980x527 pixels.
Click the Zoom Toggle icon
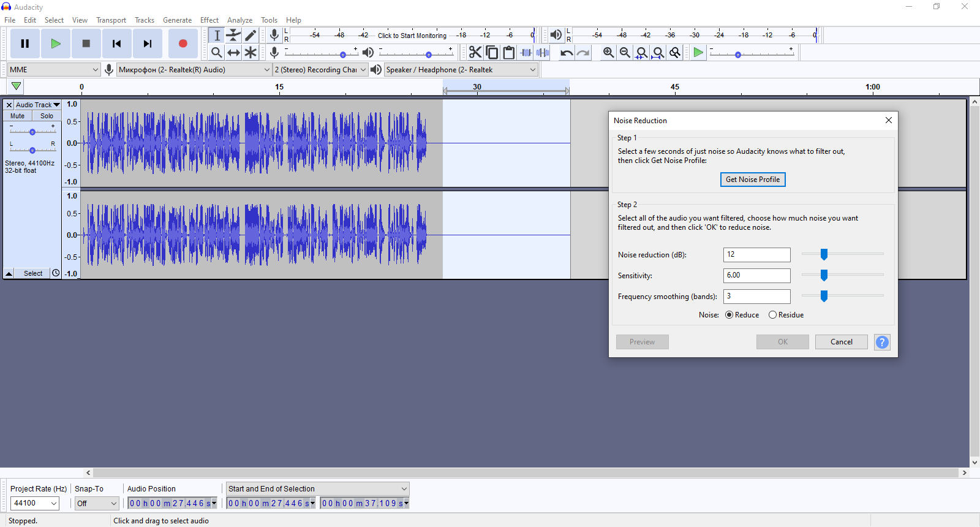[x=675, y=53]
